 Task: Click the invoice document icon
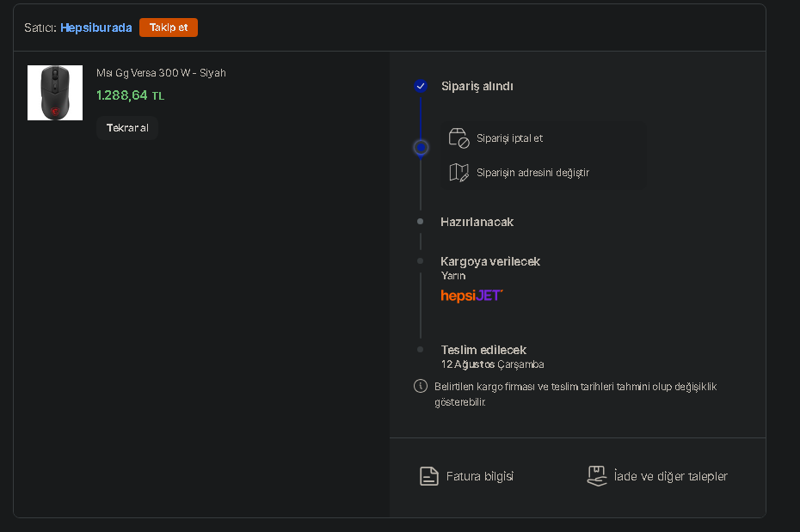pyautogui.click(x=429, y=476)
